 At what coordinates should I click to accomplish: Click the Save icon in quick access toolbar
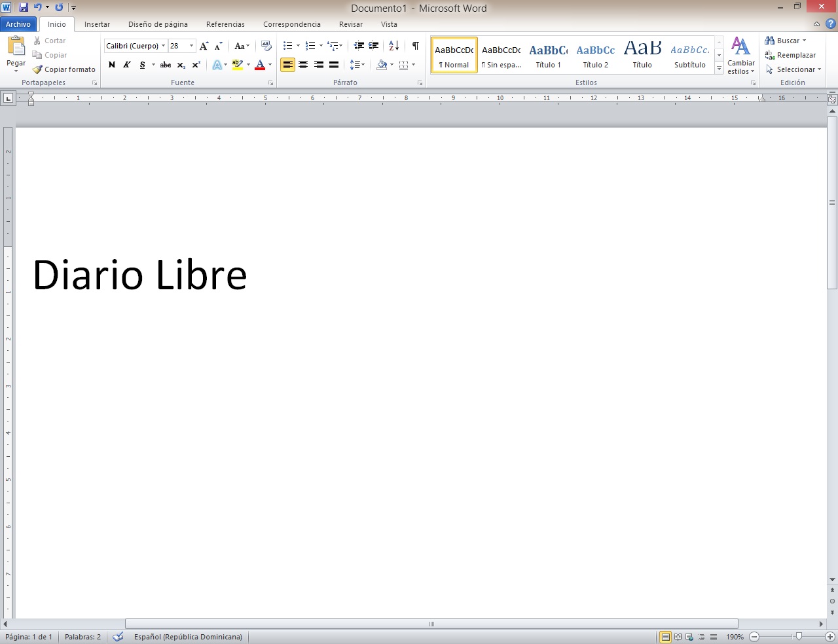coord(24,8)
